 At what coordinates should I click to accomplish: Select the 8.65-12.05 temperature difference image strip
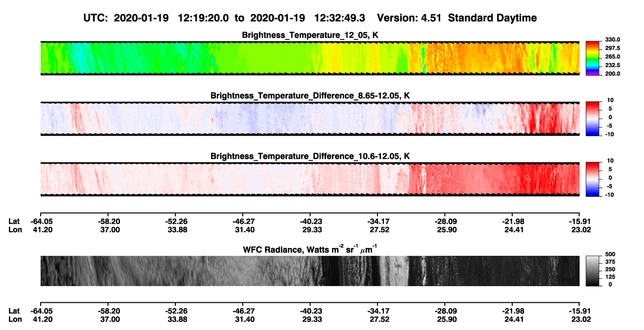[x=310, y=118]
